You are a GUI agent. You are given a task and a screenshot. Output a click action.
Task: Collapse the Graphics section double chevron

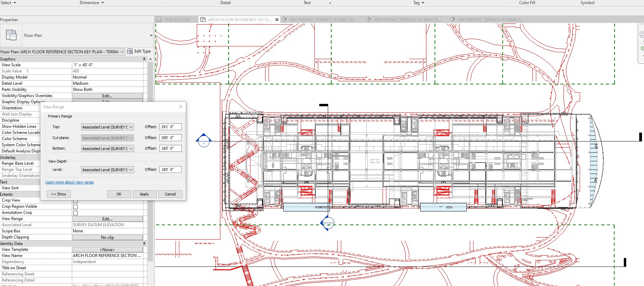point(144,59)
